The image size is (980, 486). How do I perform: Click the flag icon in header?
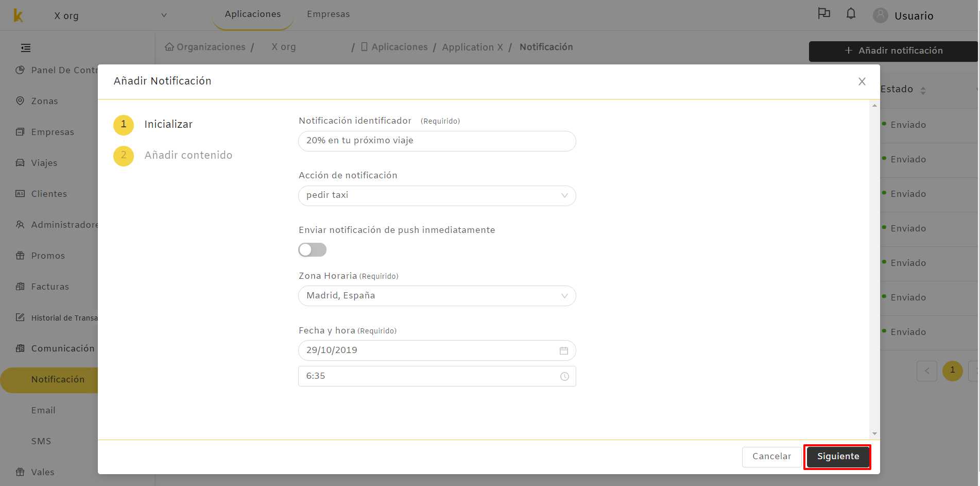pos(824,14)
